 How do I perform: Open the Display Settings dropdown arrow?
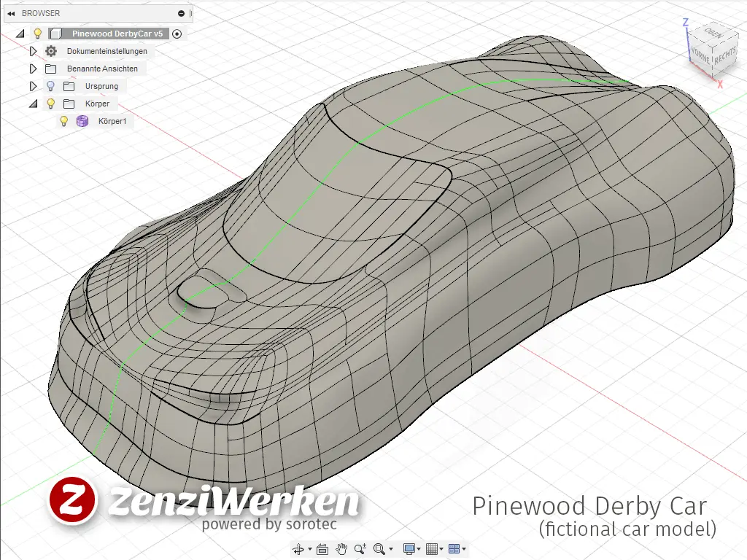point(419,549)
